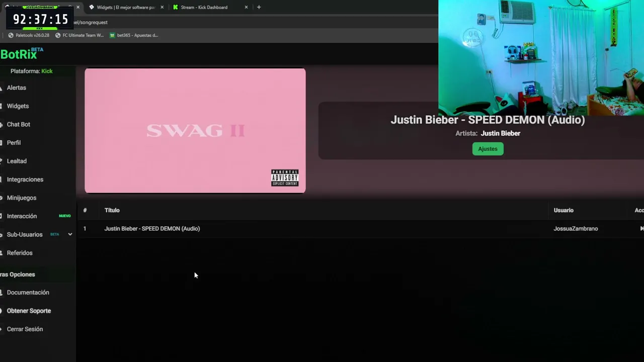644x362 pixels.
Task: Open the bet365 bookmark
Action: 134,35
